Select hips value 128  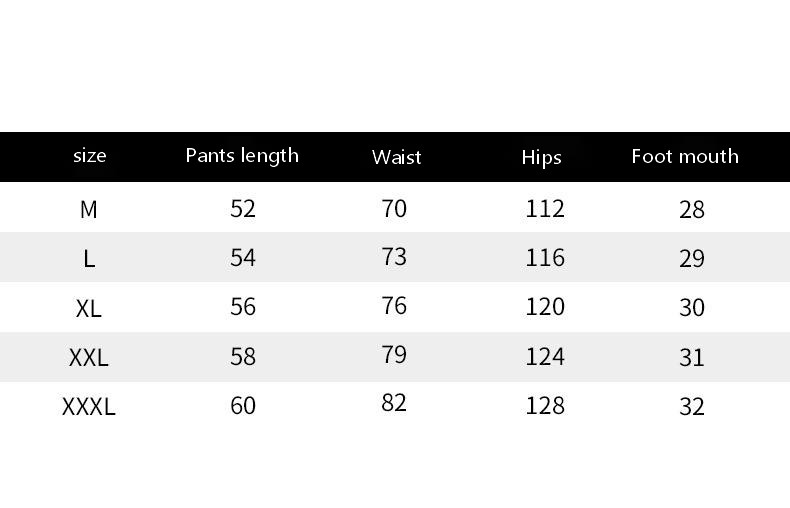click(545, 406)
